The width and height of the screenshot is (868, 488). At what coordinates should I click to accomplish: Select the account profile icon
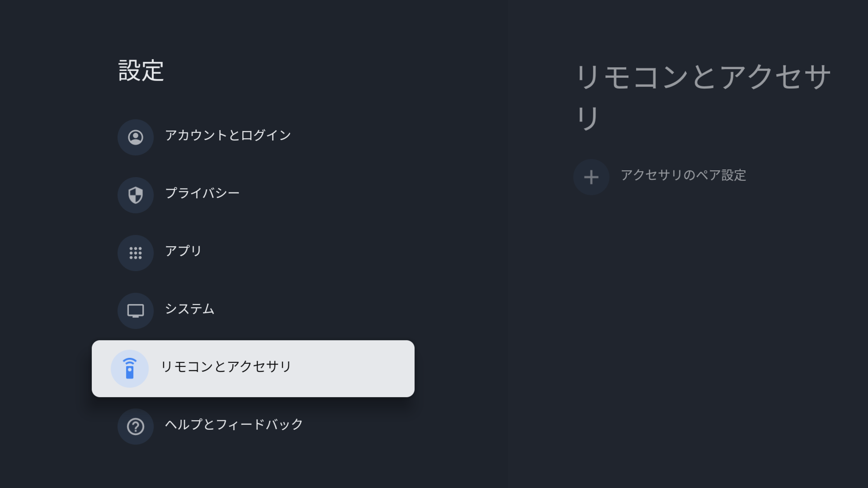135,137
